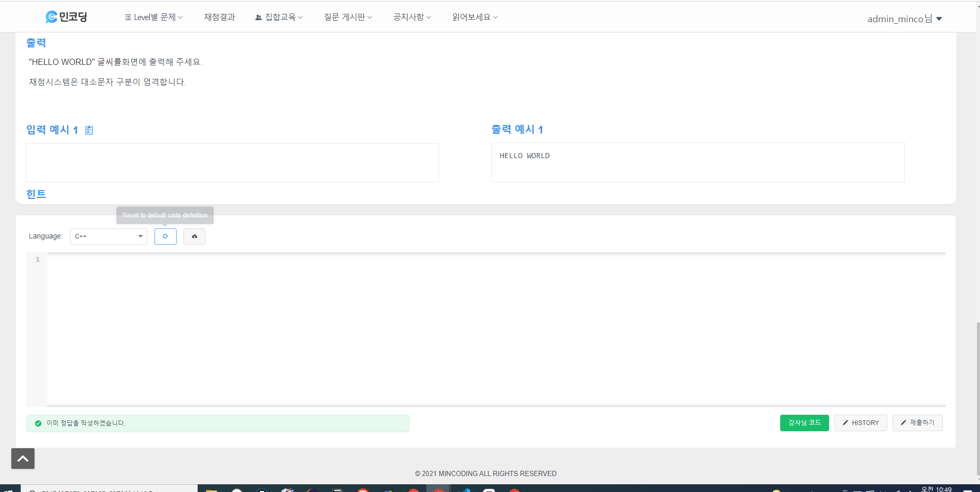Expand the 집합교육 menu
This screenshot has width=980, height=492.
(279, 17)
